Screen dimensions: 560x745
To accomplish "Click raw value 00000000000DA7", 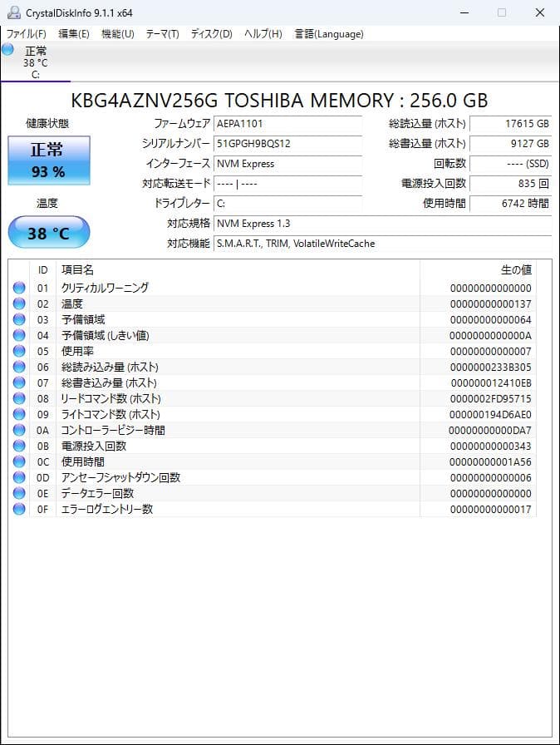I will click(x=490, y=430).
